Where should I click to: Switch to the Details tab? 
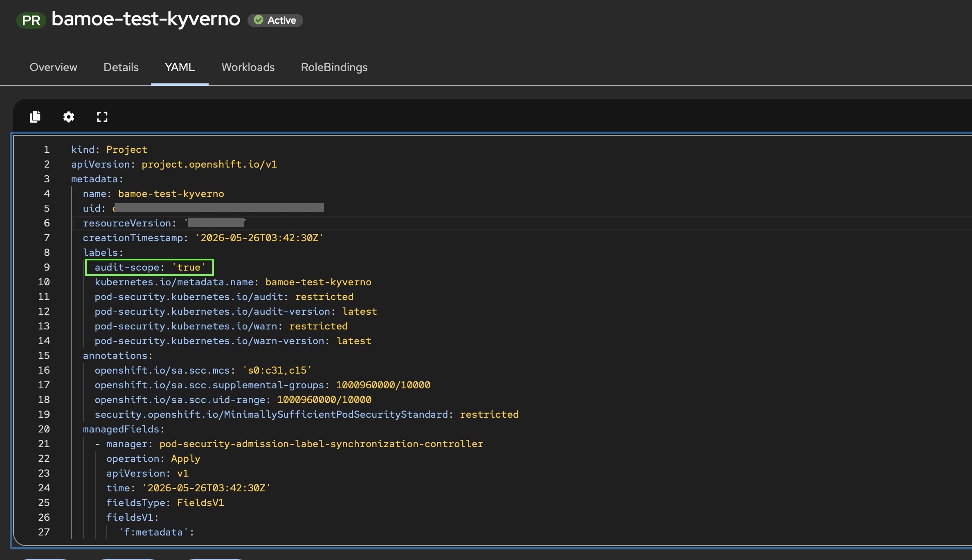[121, 67]
